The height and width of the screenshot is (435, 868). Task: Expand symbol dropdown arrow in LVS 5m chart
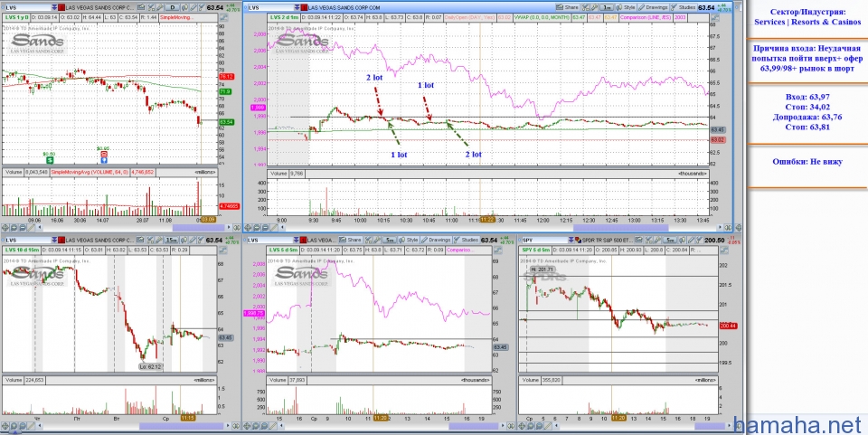coord(297,241)
